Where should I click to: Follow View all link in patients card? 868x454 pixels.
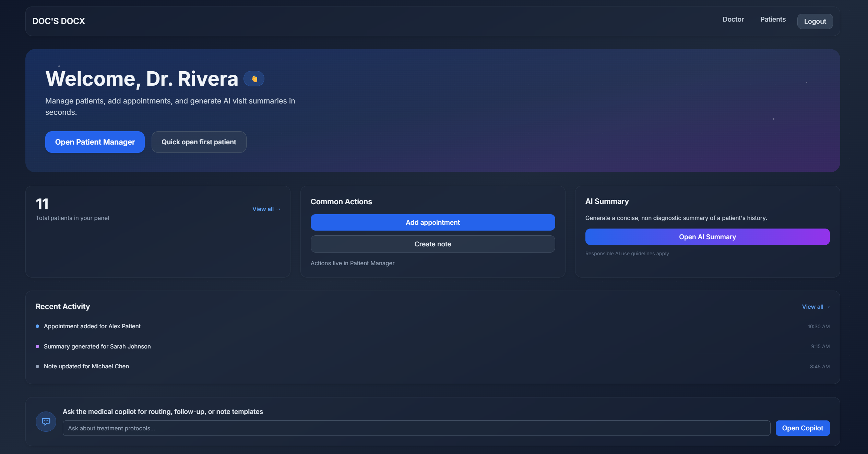266,209
